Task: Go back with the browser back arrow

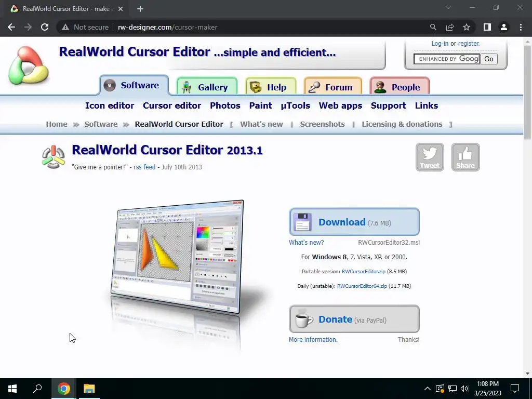Action: point(11,27)
